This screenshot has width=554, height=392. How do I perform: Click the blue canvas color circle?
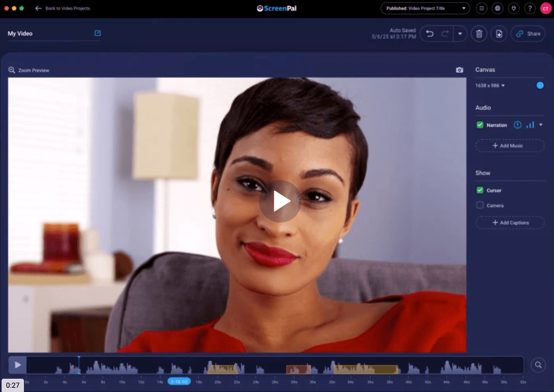click(540, 85)
